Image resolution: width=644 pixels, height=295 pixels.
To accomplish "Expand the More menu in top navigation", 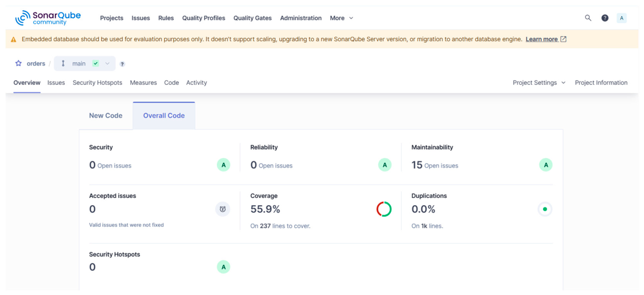I will [x=341, y=18].
